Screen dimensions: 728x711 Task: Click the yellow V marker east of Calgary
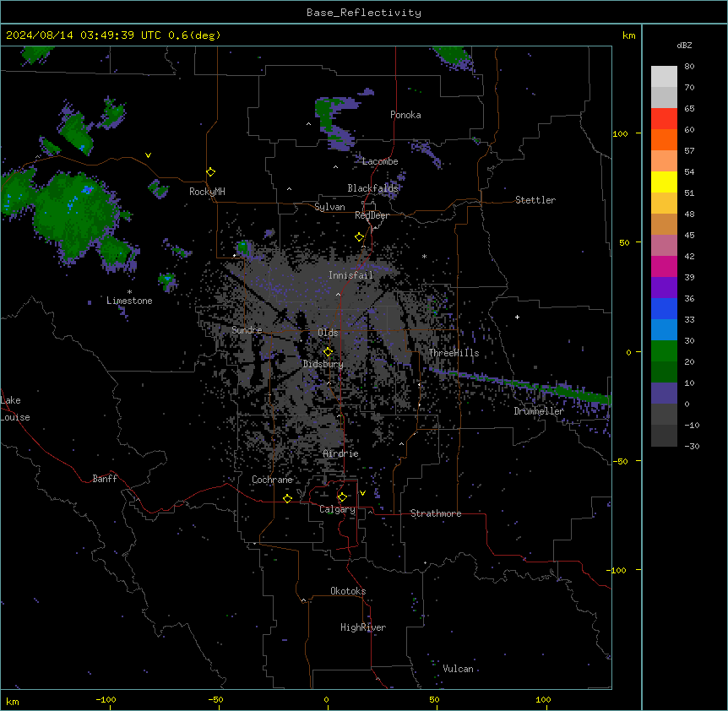[x=362, y=493]
